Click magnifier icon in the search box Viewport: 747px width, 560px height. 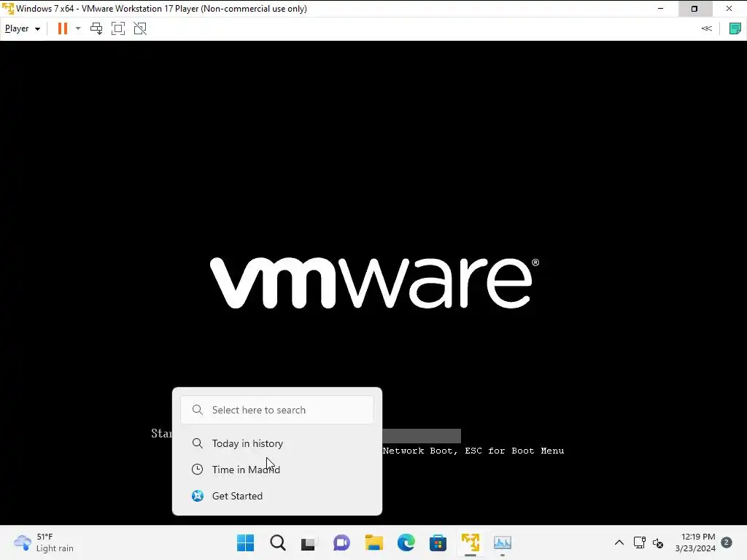tap(197, 410)
